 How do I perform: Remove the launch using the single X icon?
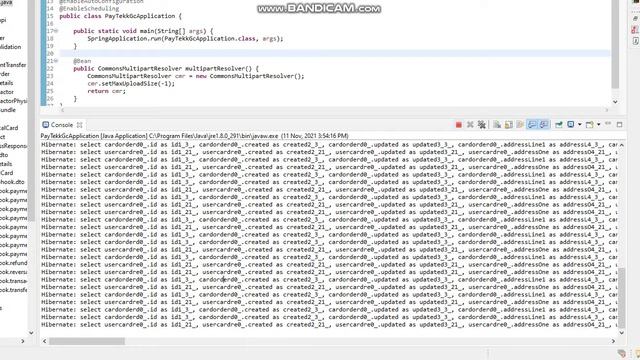tap(470, 124)
